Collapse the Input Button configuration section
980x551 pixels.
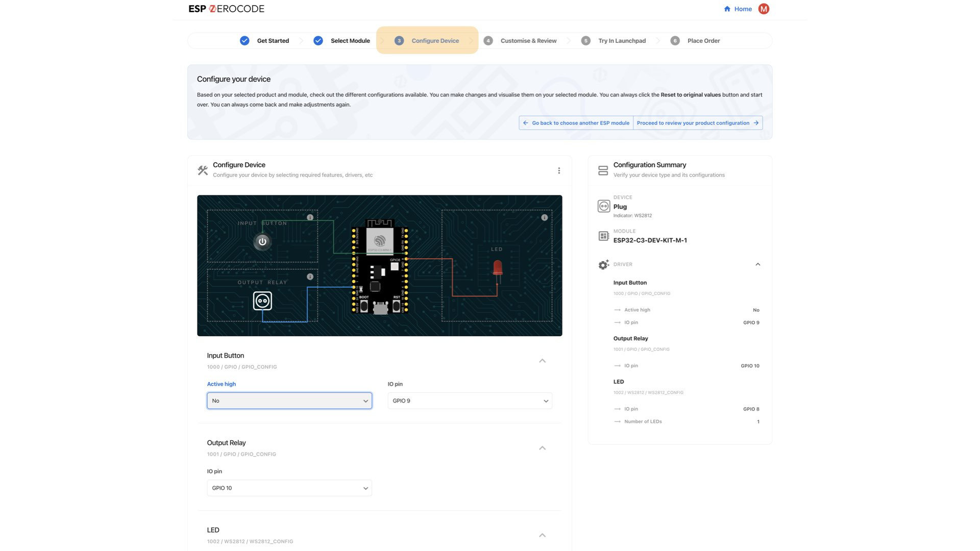543,361
